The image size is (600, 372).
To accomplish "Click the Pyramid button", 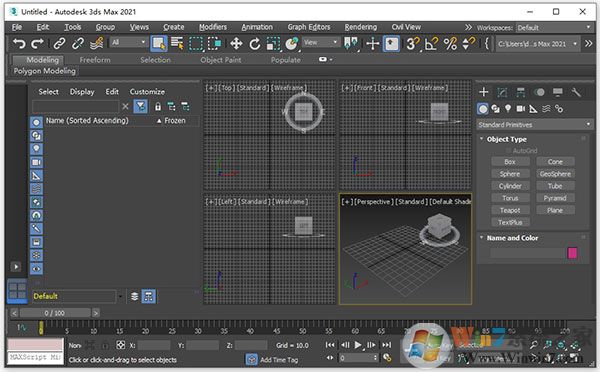I will point(555,198).
